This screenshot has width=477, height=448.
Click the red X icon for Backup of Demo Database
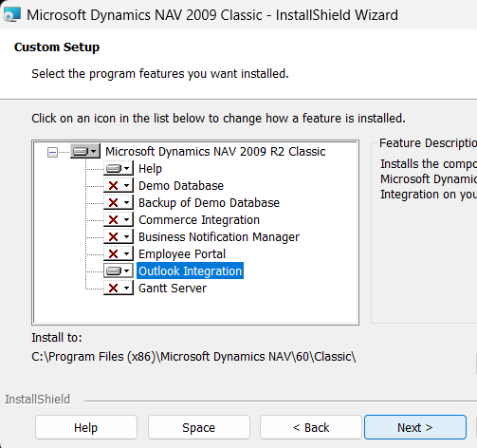point(119,203)
